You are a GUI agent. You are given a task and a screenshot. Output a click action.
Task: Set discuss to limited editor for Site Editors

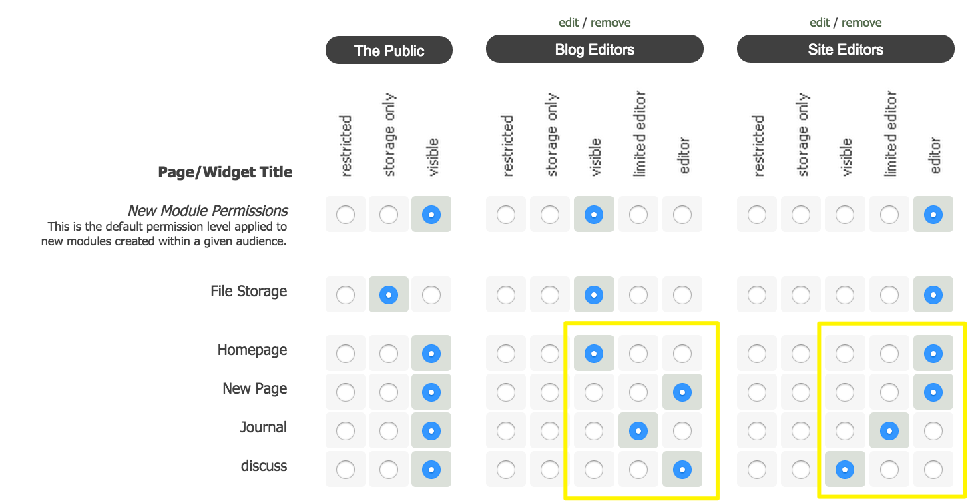click(x=889, y=470)
